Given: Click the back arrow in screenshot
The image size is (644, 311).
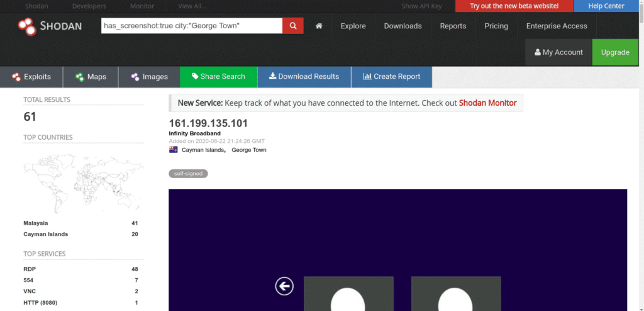Looking at the screenshot, I should [x=284, y=286].
